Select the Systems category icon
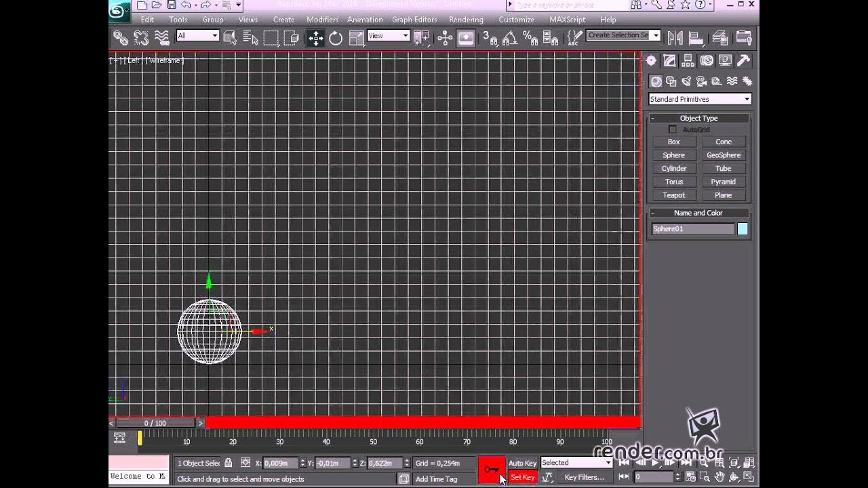 [747, 81]
